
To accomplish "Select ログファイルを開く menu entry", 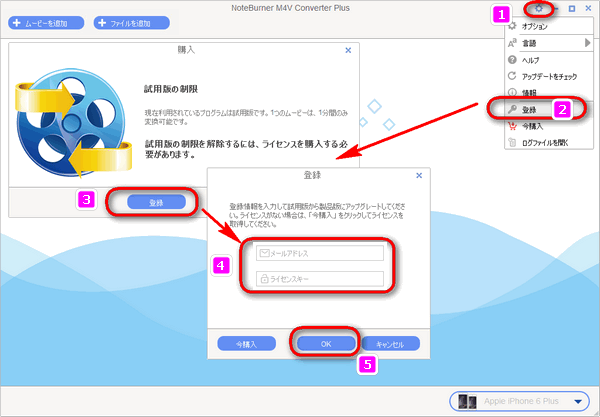I will tap(549, 143).
